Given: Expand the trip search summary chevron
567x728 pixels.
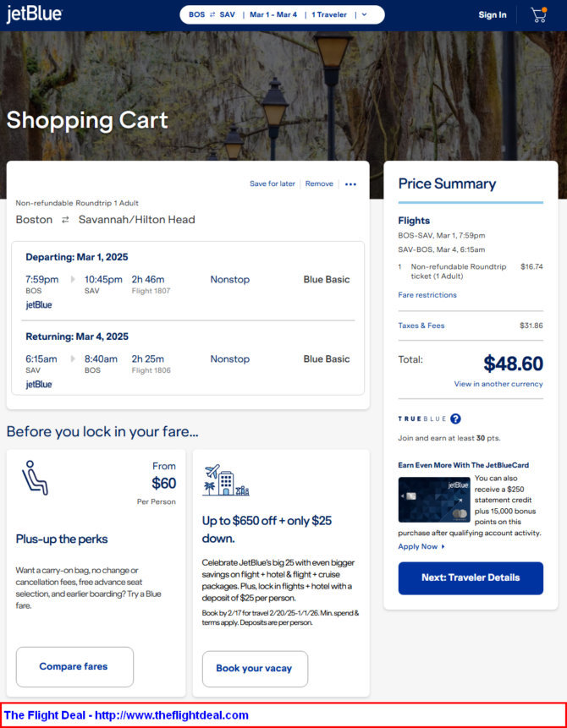Looking at the screenshot, I should [365, 15].
